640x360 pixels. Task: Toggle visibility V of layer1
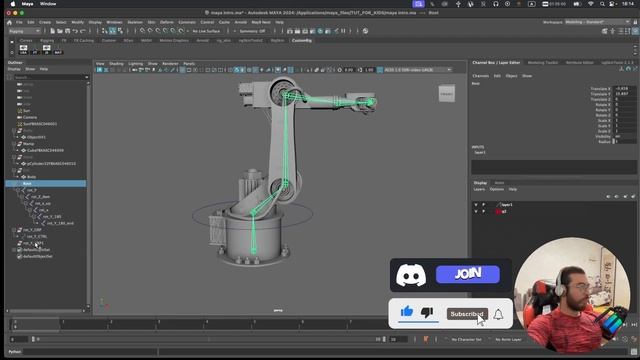(476, 204)
